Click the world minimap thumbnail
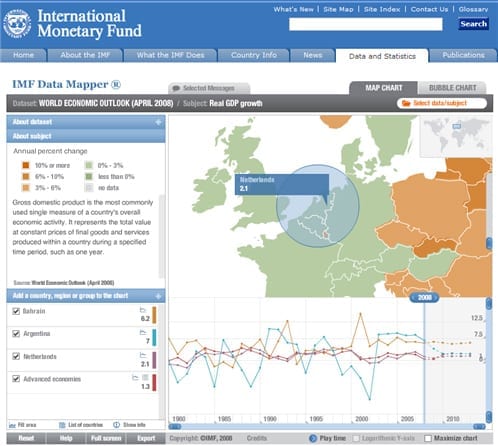The width and height of the screenshot is (498, 446). click(456, 136)
